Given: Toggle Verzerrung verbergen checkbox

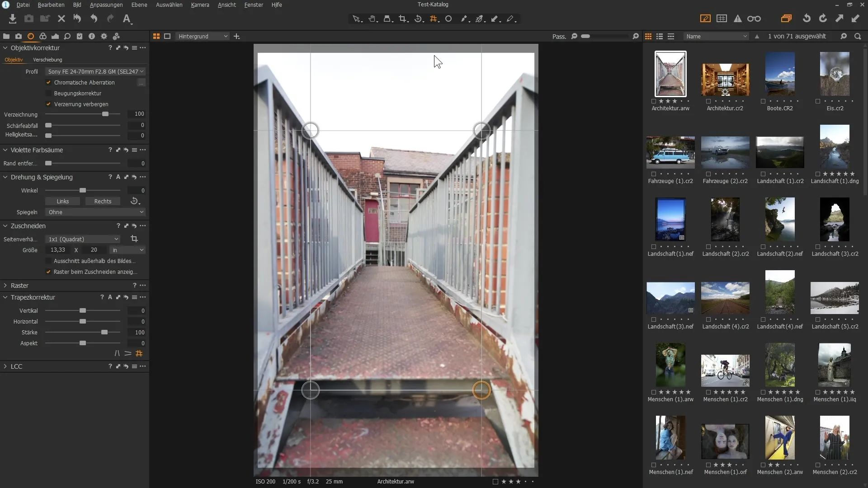Looking at the screenshot, I should click(x=48, y=104).
